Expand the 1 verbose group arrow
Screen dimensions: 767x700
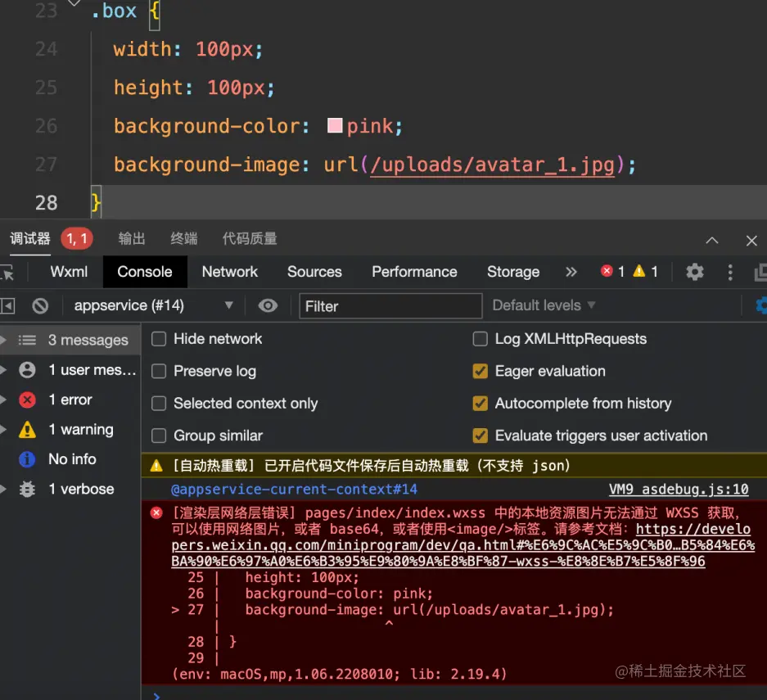(x=3, y=489)
